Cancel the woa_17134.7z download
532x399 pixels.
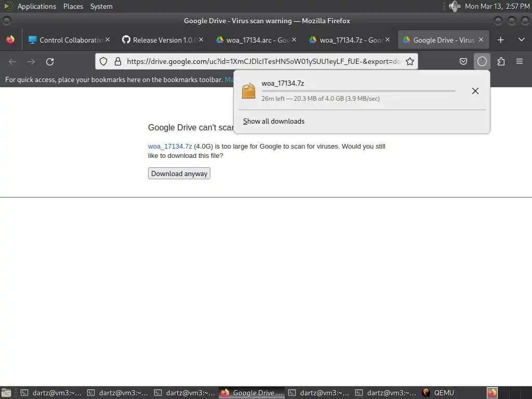pyautogui.click(x=475, y=91)
